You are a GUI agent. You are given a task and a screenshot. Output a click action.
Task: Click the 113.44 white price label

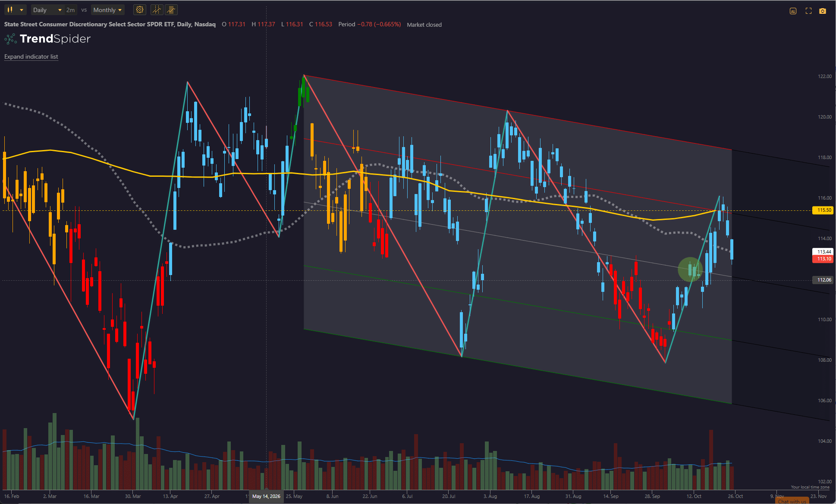(x=823, y=252)
